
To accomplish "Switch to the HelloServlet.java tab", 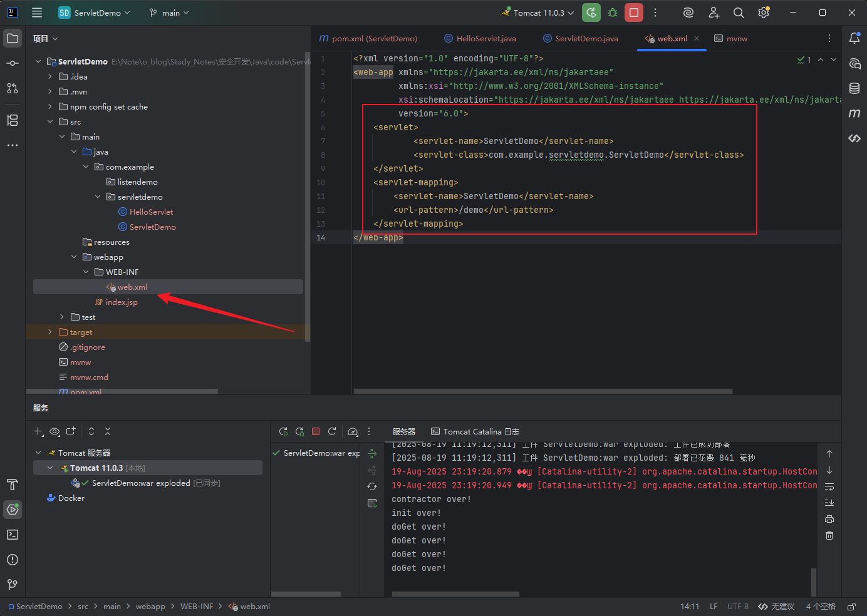I will 480,38.
